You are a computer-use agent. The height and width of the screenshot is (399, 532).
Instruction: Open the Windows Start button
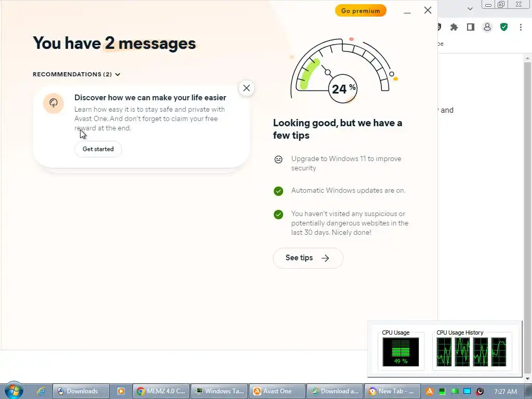tap(14, 391)
